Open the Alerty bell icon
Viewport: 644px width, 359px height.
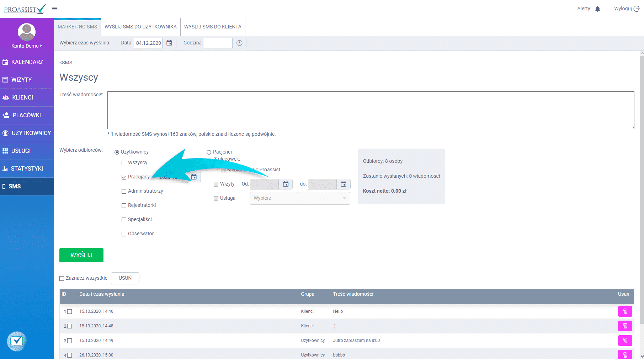click(597, 9)
